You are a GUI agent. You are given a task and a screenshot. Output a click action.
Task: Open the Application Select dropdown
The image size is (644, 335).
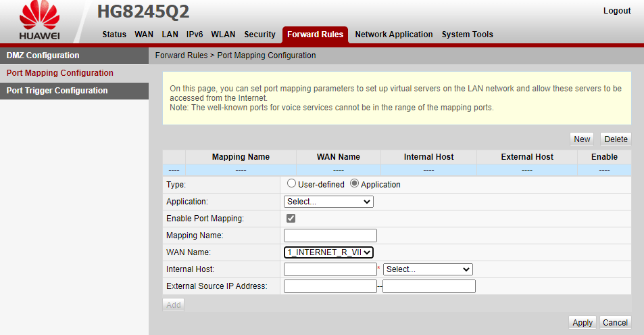pyautogui.click(x=328, y=202)
